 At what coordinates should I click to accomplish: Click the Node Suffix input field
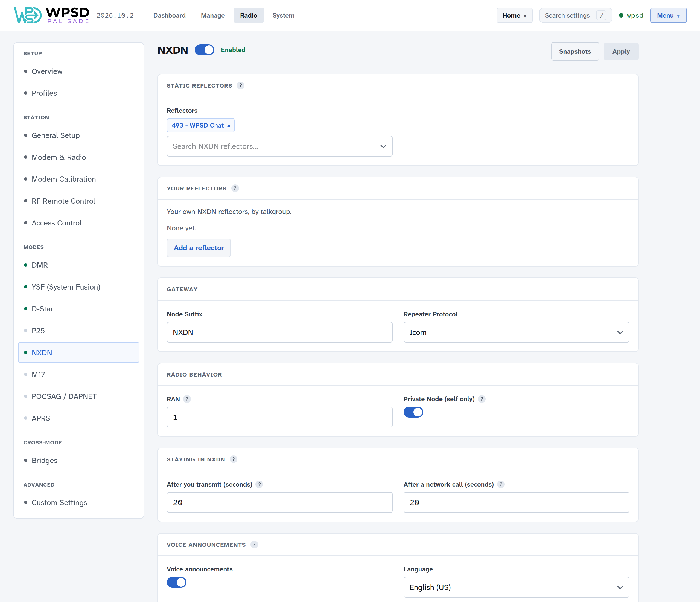click(x=279, y=332)
